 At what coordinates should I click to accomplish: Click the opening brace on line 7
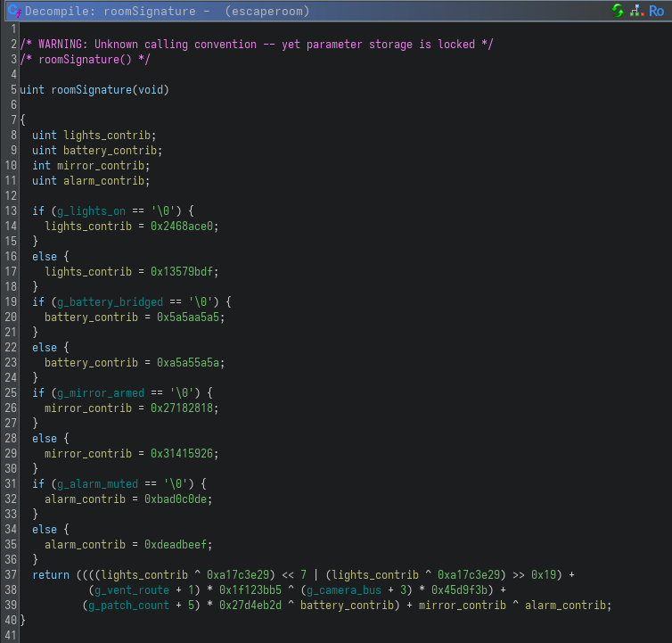pyautogui.click(x=22, y=120)
